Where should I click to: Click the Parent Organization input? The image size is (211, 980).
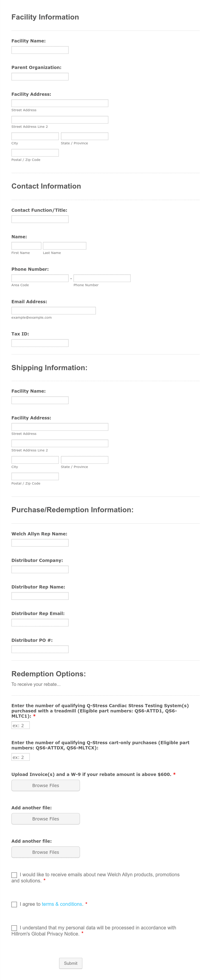point(40,76)
